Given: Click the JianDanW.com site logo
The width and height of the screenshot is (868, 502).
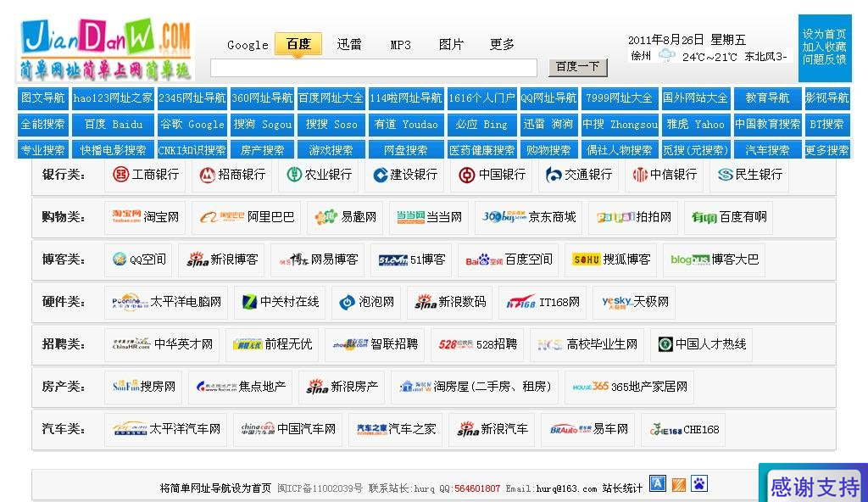Looking at the screenshot, I should click(x=106, y=49).
